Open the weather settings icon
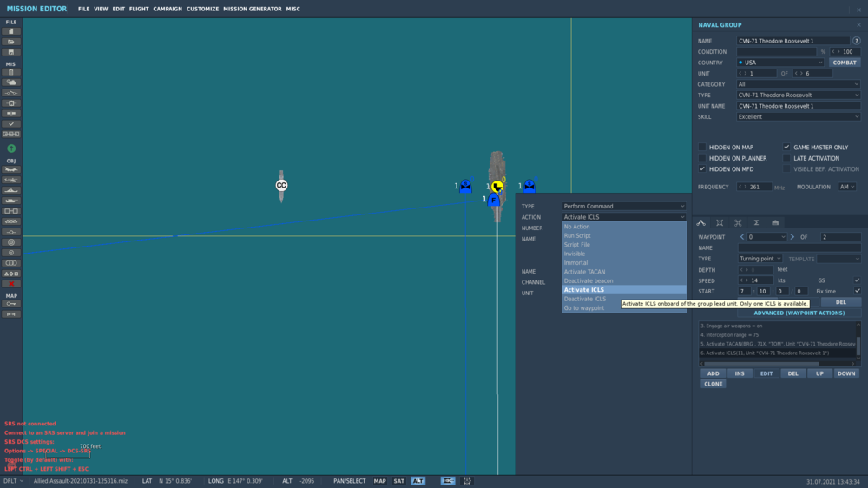This screenshot has height=488, width=868. point(11,82)
